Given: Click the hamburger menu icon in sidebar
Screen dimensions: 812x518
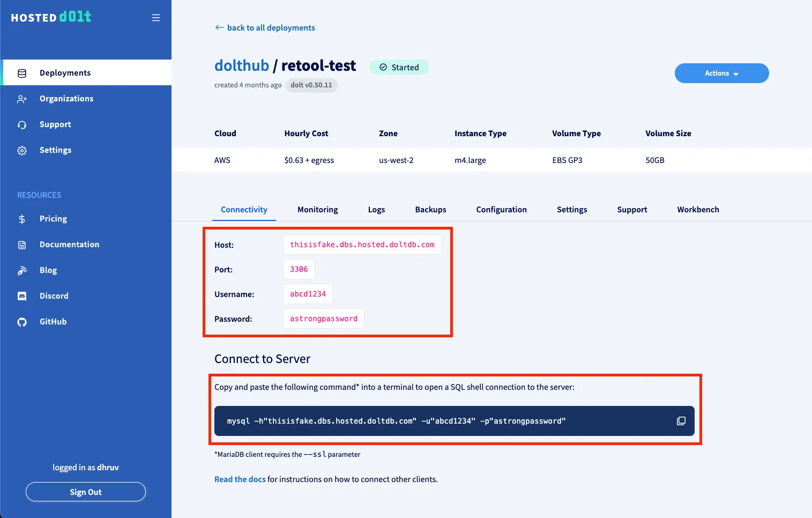Looking at the screenshot, I should (156, 18).
